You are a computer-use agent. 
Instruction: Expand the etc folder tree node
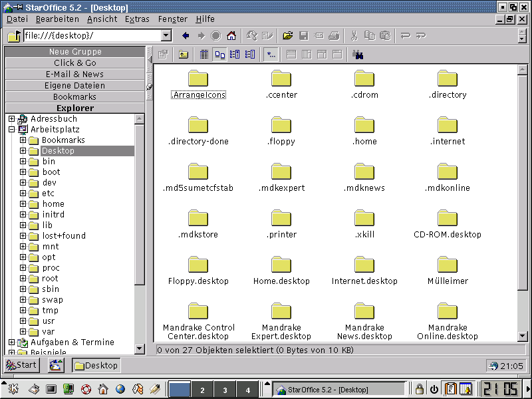coord(23,193)
